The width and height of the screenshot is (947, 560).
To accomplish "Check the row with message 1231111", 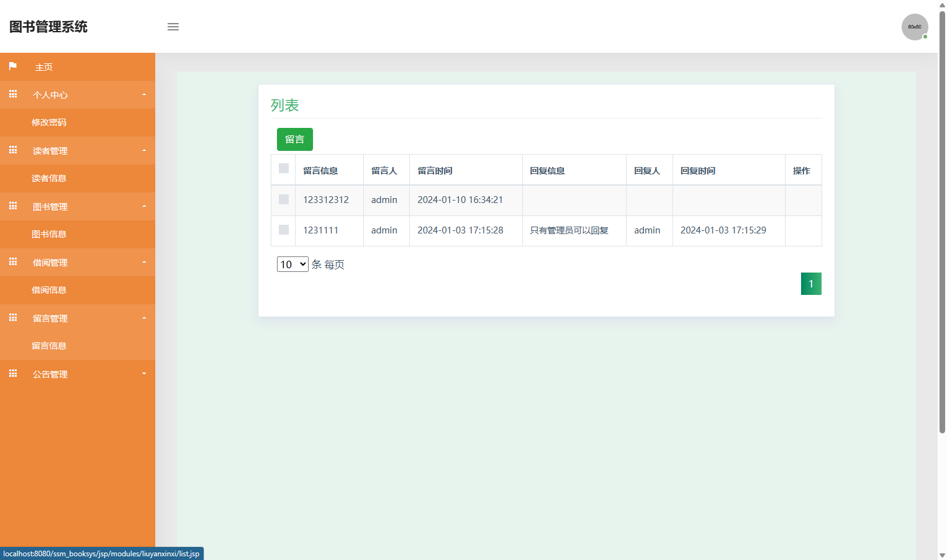I will pyautogui.click(x=284, y=230).
